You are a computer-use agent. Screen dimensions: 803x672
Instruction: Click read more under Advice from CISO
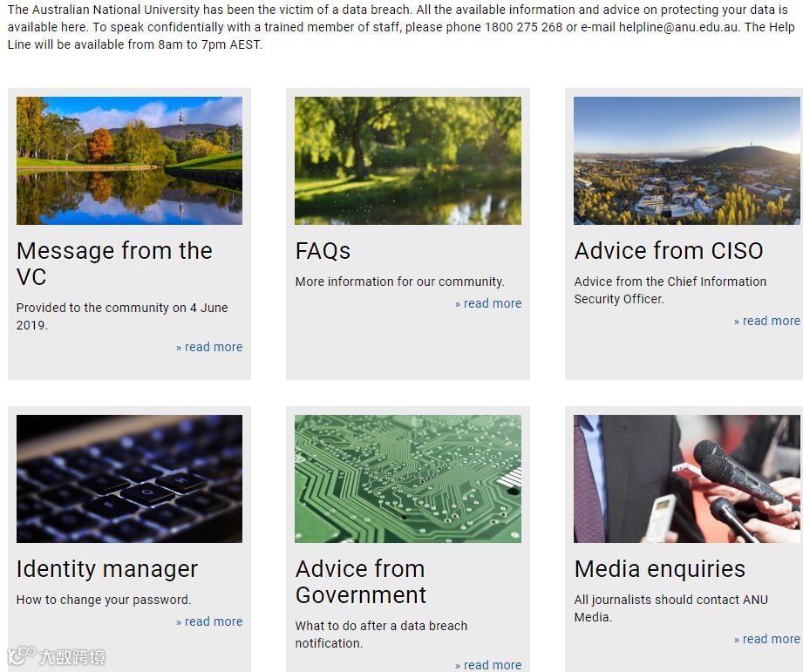tap(766, 321)
